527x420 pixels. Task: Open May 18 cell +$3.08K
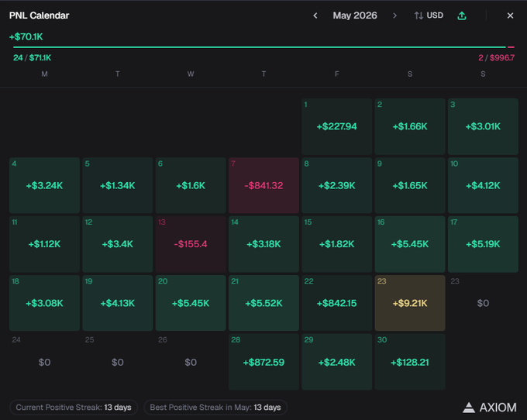click(x=44, y=303)
